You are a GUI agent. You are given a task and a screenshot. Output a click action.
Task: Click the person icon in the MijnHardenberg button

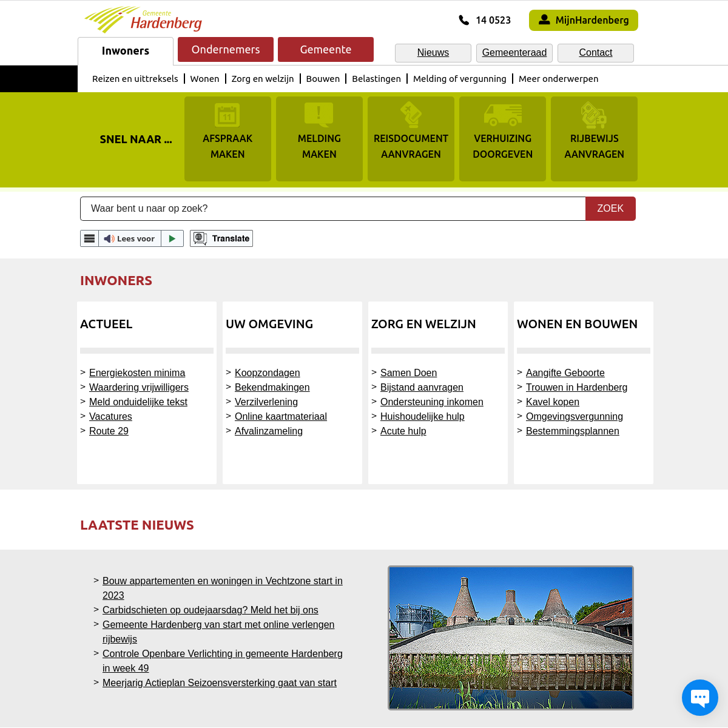coord(544,19)
